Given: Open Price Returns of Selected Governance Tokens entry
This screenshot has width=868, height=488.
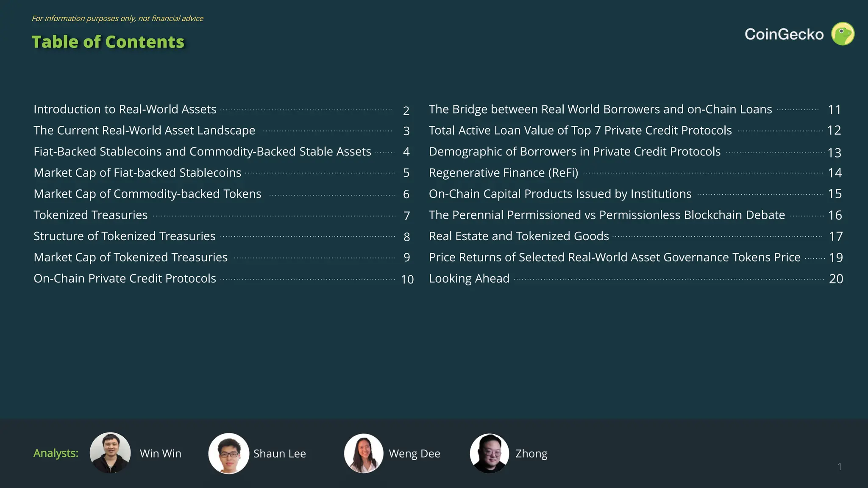Looking at the screenshot, I should pyautogui.click(x=615, y=258).
